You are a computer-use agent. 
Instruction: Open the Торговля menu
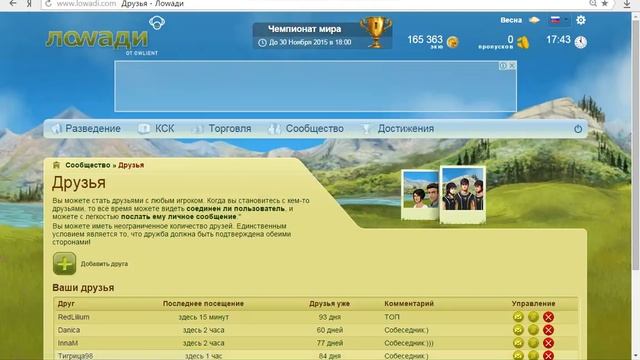coord(222,129)
